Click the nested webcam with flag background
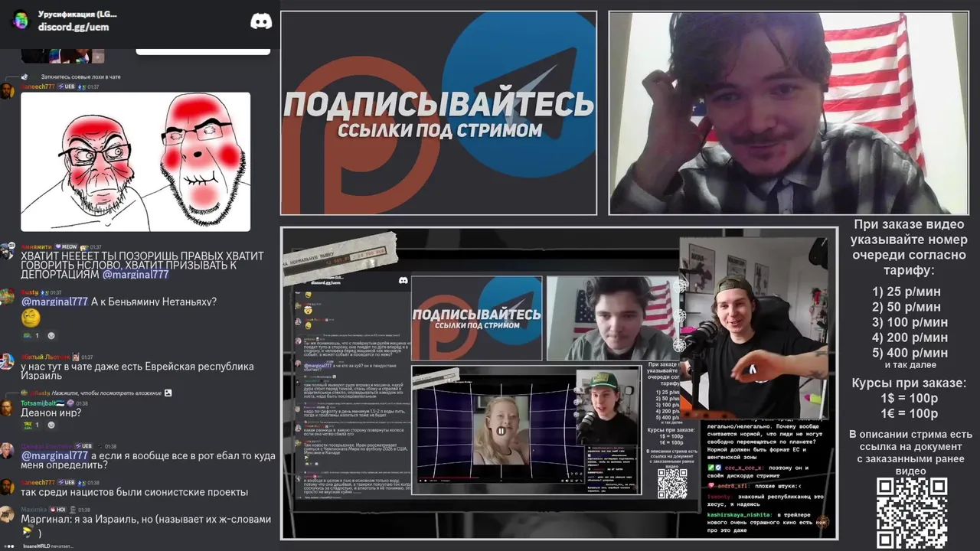Image resolution: width=980 pixels, height=551 pixels. click(614, 318)
